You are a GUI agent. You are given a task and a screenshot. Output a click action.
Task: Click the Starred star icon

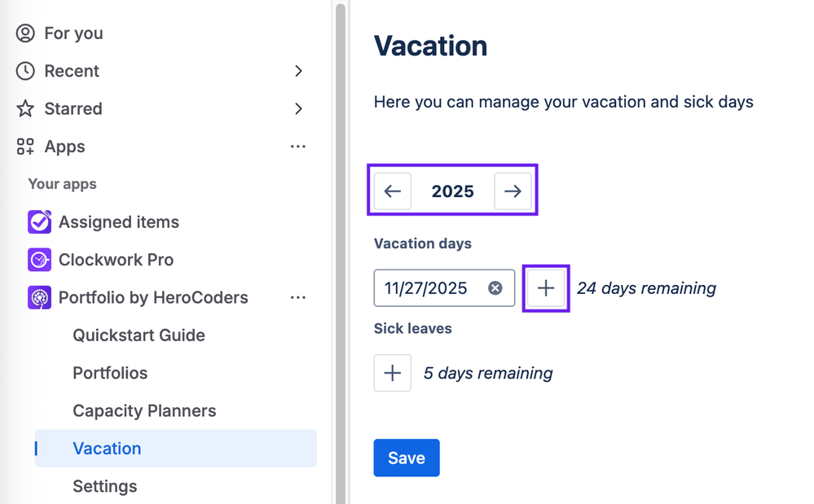pos(26,108)
